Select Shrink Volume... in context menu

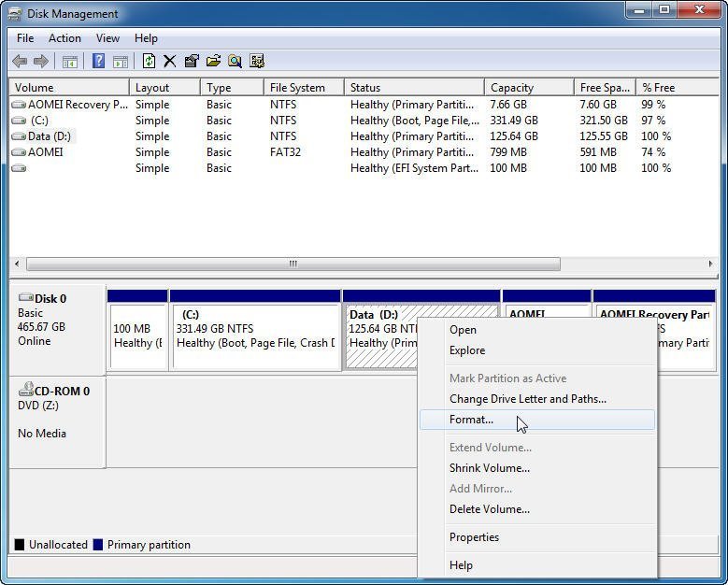489,468
